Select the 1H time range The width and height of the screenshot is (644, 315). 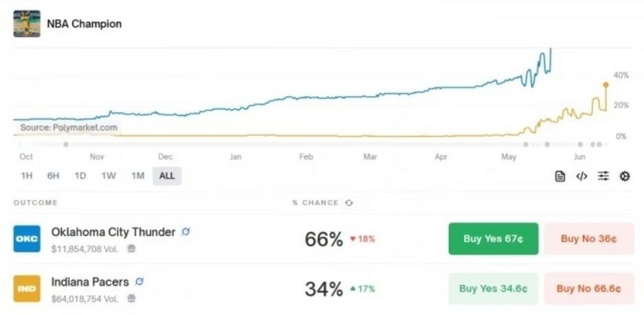pos(26,176)
